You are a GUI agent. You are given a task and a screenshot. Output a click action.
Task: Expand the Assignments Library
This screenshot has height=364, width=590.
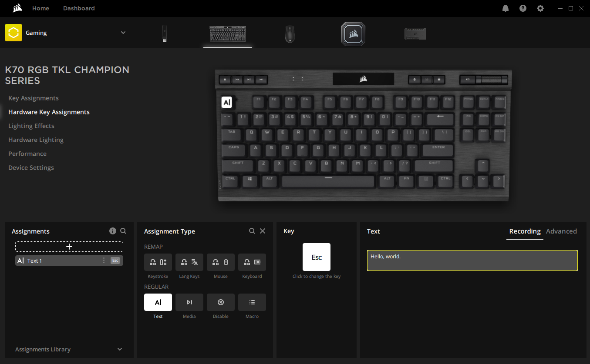click(x=119, y=349)
